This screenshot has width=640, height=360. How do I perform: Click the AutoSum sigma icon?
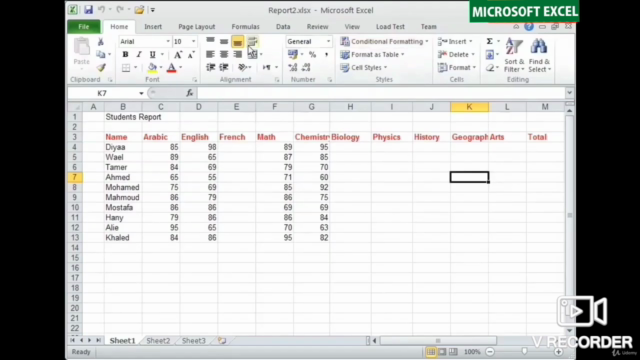point(489,41)
